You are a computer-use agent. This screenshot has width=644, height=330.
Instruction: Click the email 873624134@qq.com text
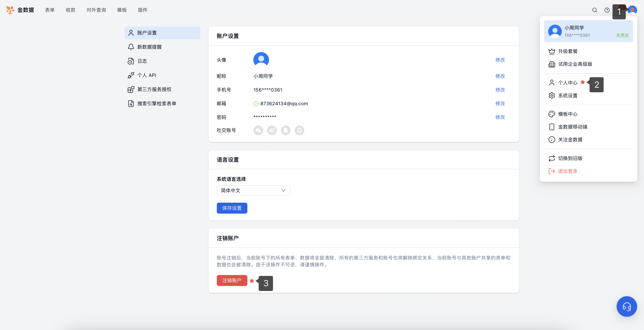click(x=284, y=104)
